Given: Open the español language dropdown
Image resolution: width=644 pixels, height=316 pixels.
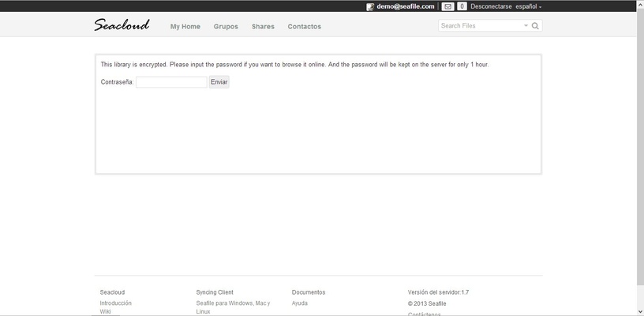Looking at the screenshot, I should pyautogui.click(x=529, y=6).
